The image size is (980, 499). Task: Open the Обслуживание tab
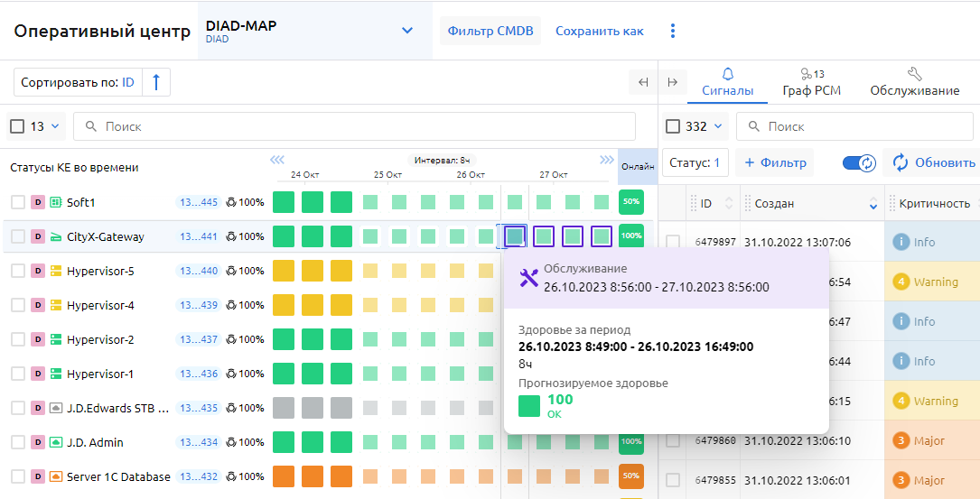914,82
